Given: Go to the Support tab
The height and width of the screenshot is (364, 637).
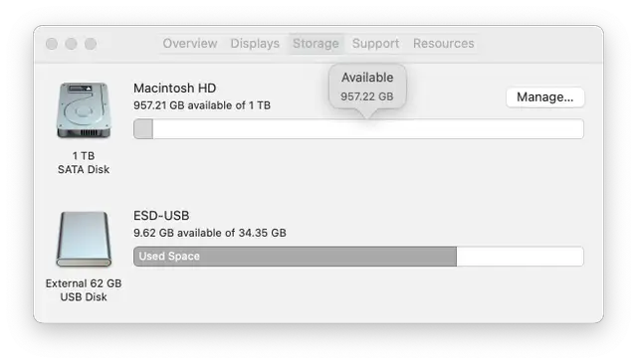Looking at the screenshot, I should 375,44.
